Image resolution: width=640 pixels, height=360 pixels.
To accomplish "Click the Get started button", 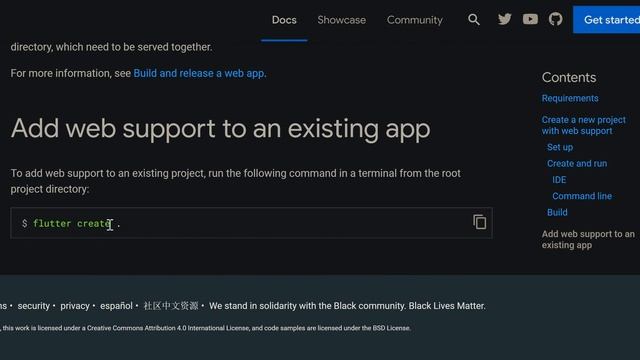I will pyautogui.click(x=607, y=20).
